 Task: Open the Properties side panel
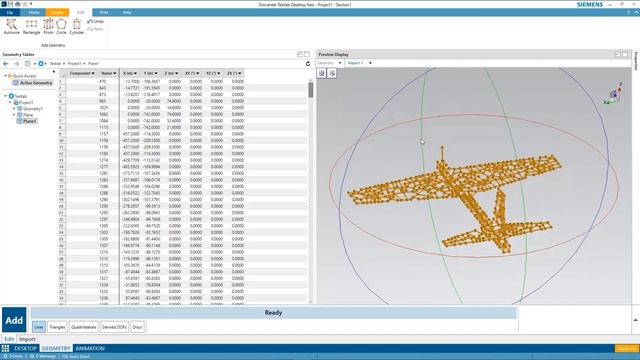pos(636,61)
